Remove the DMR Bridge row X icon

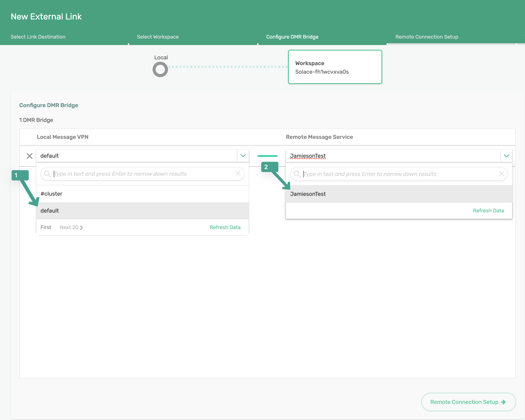point(30,156)
